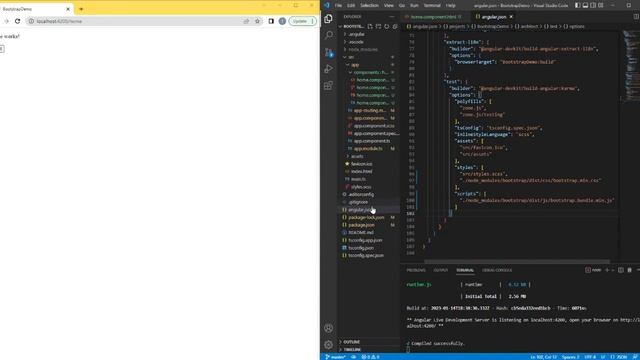Open the Extensions view

pos(328,85)
